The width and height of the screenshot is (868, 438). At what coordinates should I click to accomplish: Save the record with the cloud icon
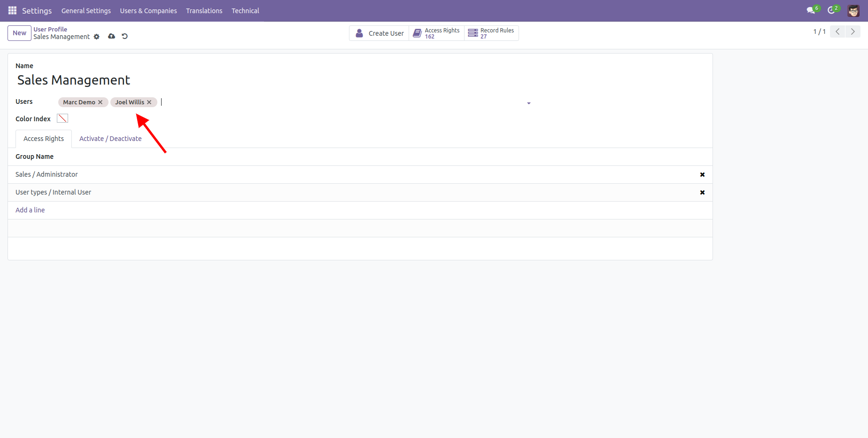point(111,36)
